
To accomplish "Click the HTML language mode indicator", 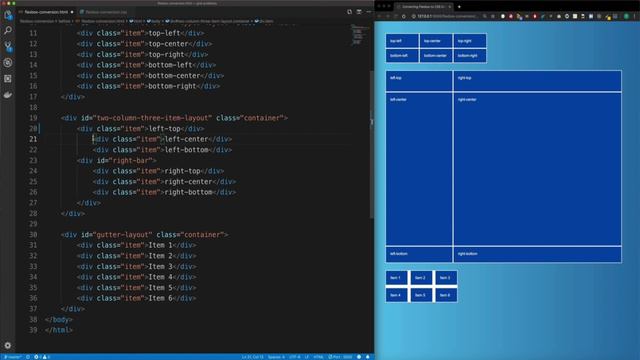I will click(x=318, y=357).
